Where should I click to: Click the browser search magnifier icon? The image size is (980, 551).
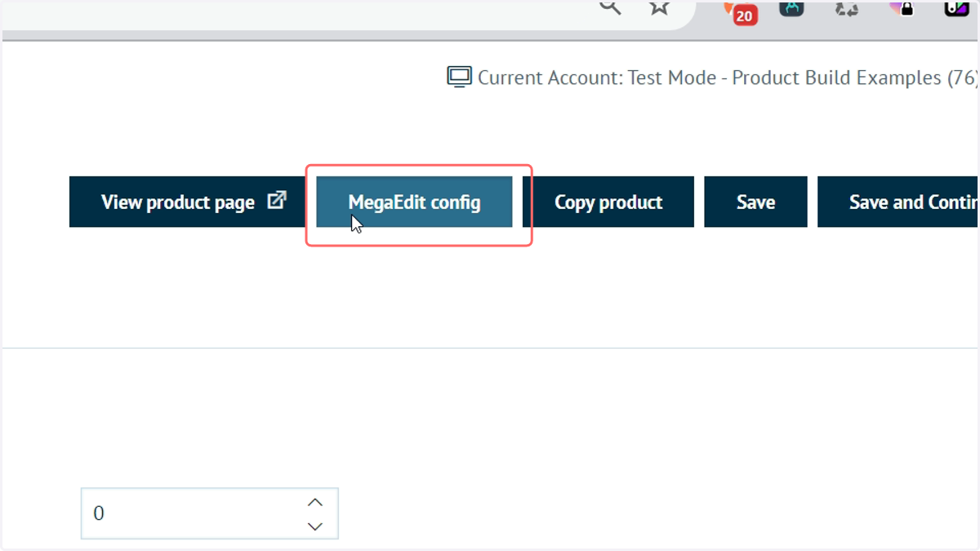pos(610,7)
